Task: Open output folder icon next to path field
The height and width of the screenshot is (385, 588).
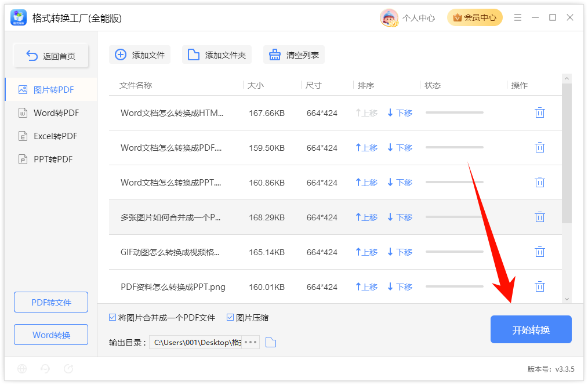Action: click(x=271, y=342)
